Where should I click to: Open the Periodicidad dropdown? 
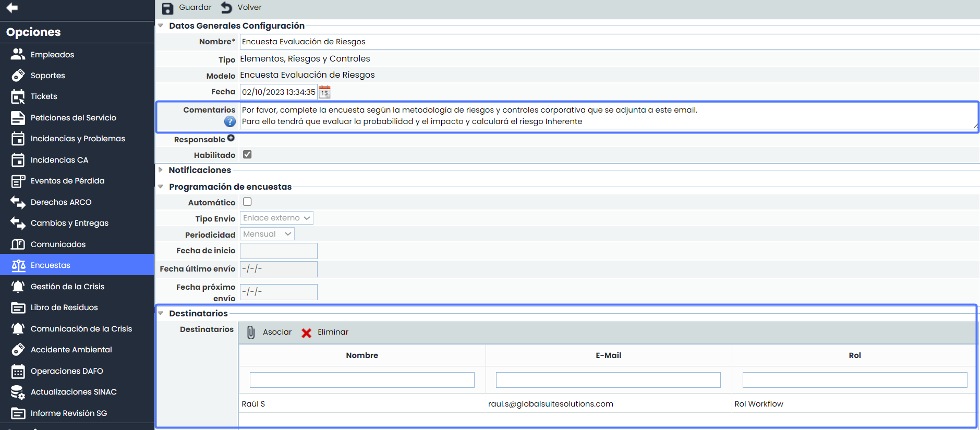click(x=267, y=234)
